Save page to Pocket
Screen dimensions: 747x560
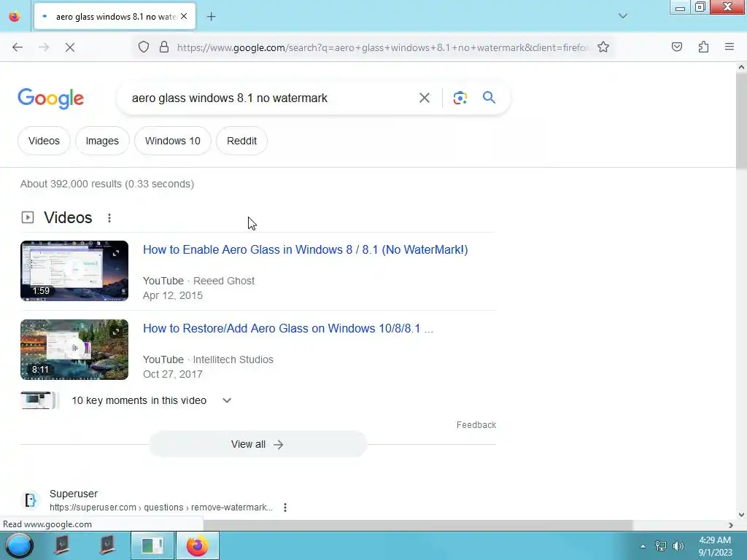coord(676,47)
